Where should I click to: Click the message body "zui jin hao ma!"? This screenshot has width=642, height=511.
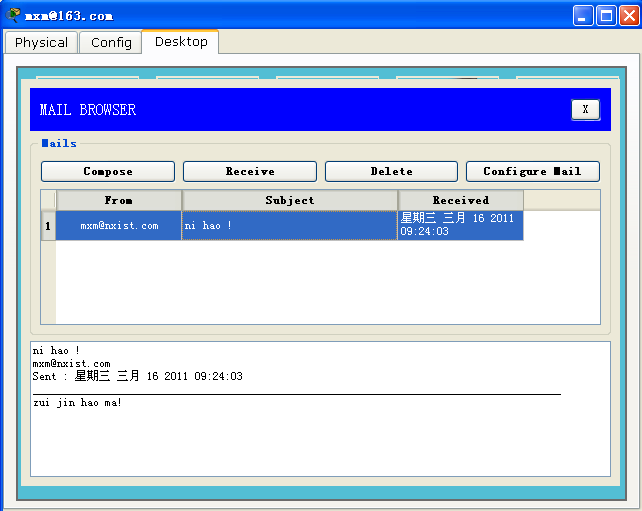pyautogui.click(x=77, y=403)
